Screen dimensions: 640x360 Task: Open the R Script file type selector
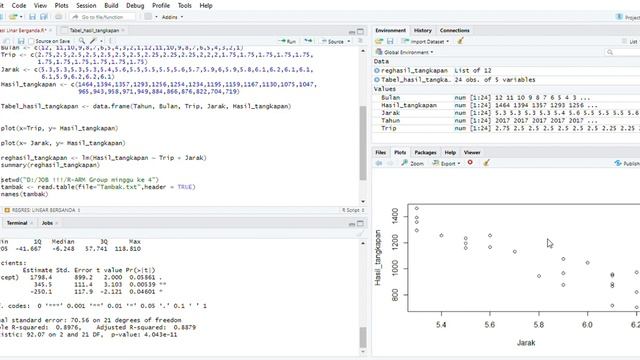click(353, 210)
